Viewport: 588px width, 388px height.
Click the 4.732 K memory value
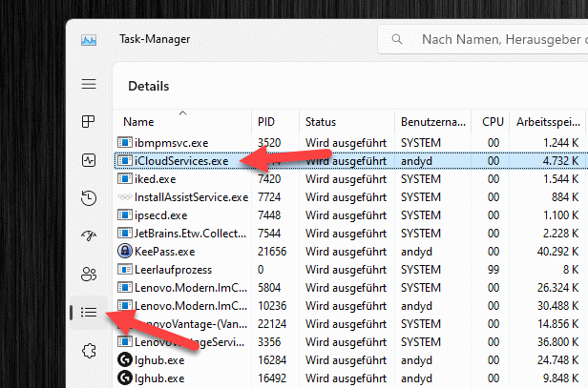point(560,161)
